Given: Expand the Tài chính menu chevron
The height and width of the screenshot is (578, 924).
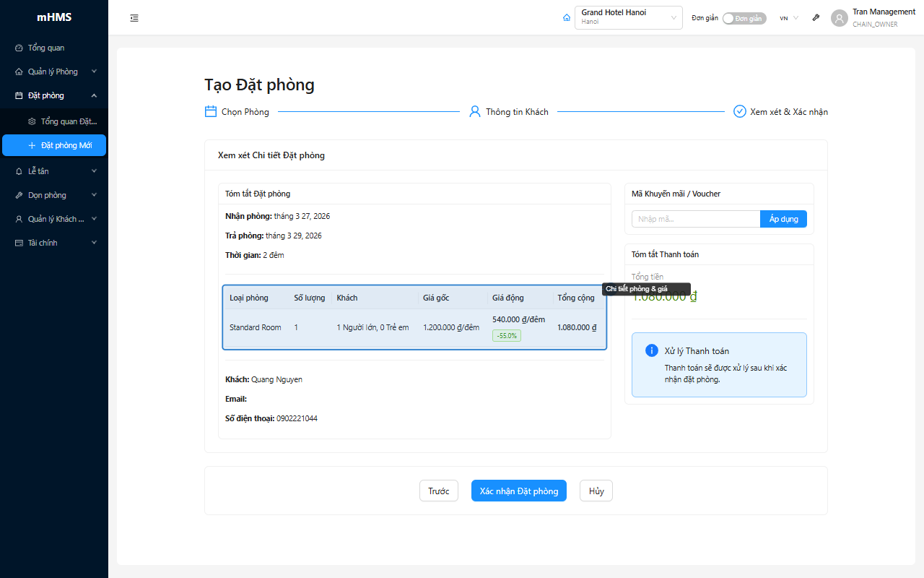Looking at the screenshot, I should point(94,243).
